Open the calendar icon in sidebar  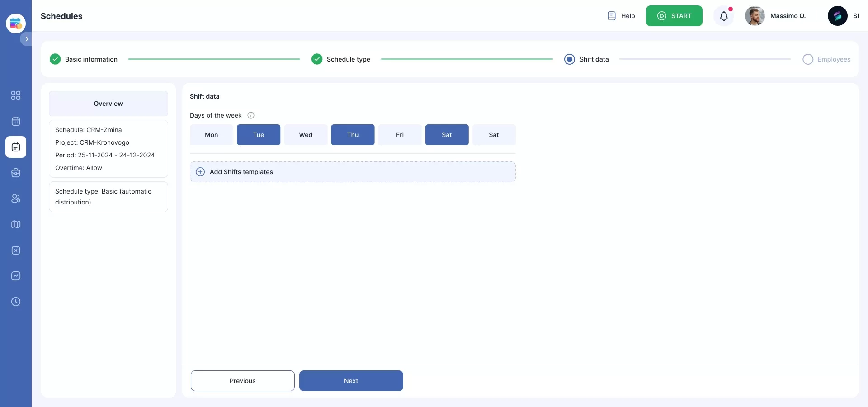click(16, 121)
